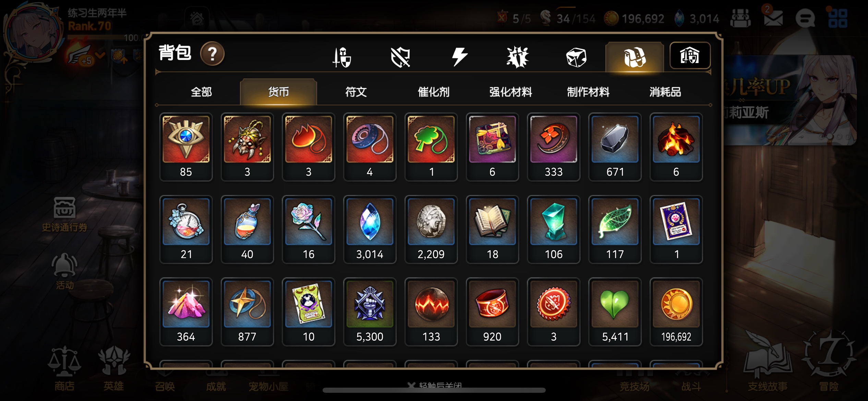The image size is (868, 401).
Task: Select the crossed-out shield category icon
Action: coord(400,57)
